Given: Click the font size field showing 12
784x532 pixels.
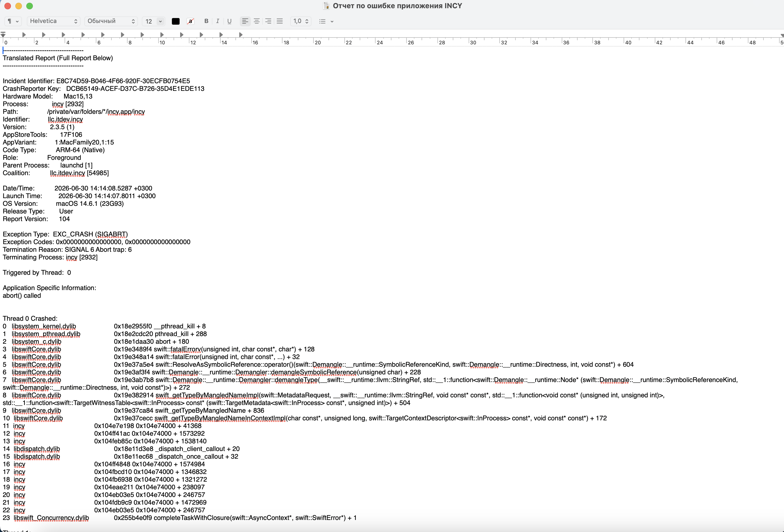Looking at the screenshot, I should pyautogui.click(x=149, y=21).
